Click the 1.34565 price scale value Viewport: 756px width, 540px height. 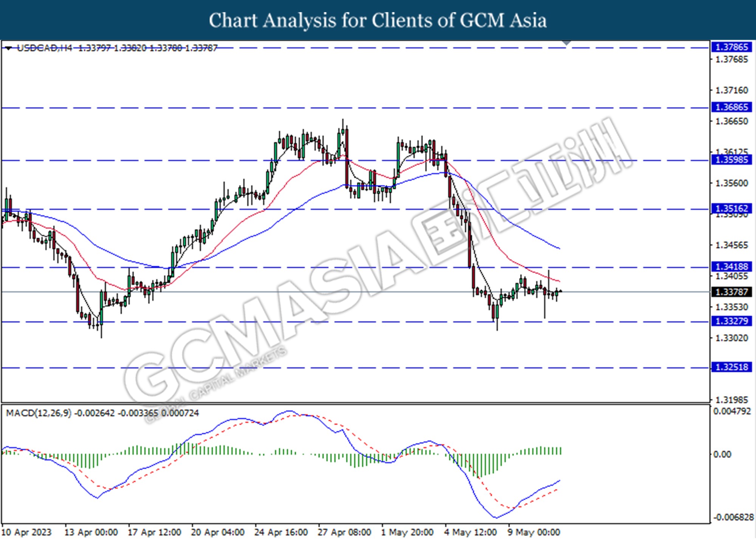732,245
